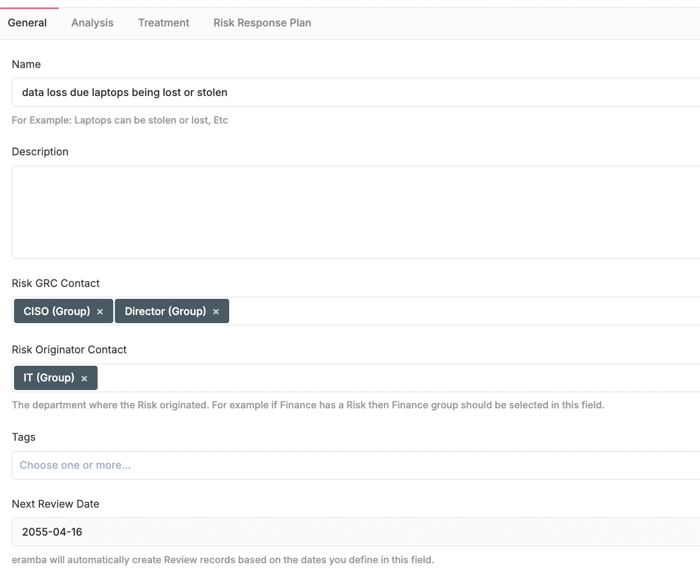The height and width of the screenshot is (588, 700).
Task: Click the Risk GRC Contact label
Action: (56, 283)
